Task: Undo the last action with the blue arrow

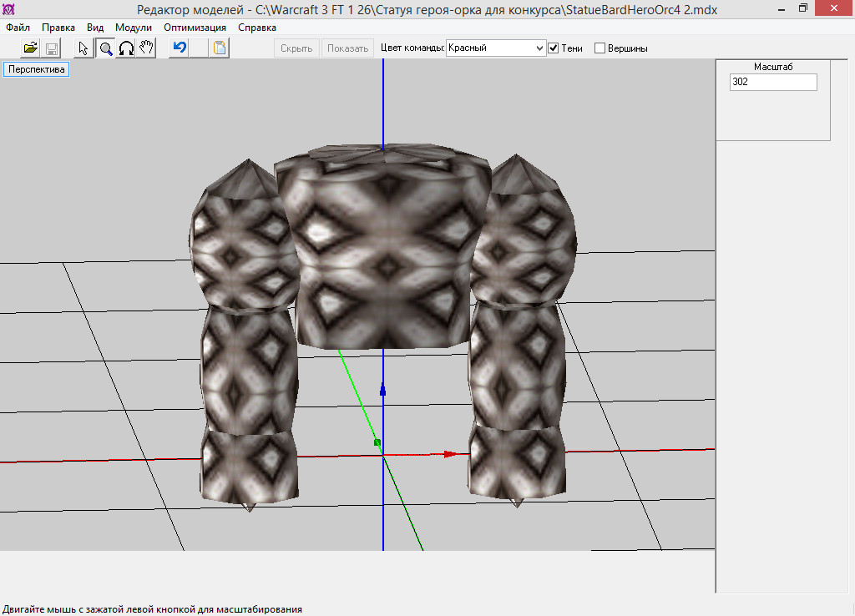Action: (179, 48)
